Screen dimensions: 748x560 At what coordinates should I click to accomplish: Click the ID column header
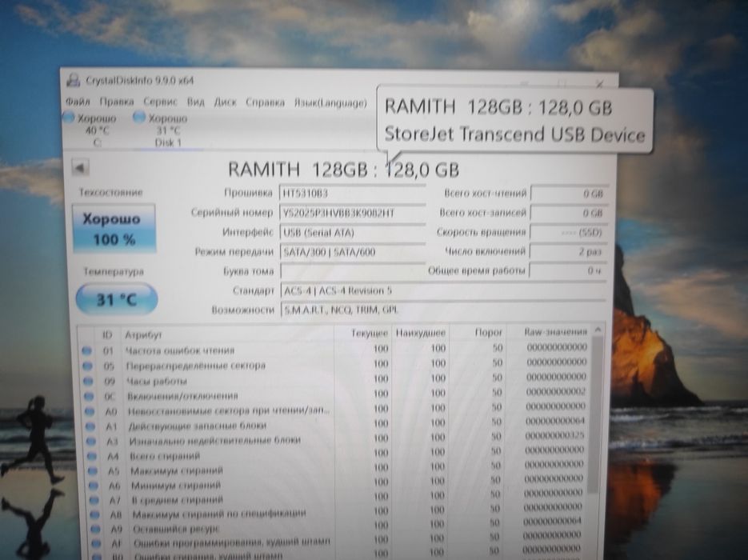[107, 334]
